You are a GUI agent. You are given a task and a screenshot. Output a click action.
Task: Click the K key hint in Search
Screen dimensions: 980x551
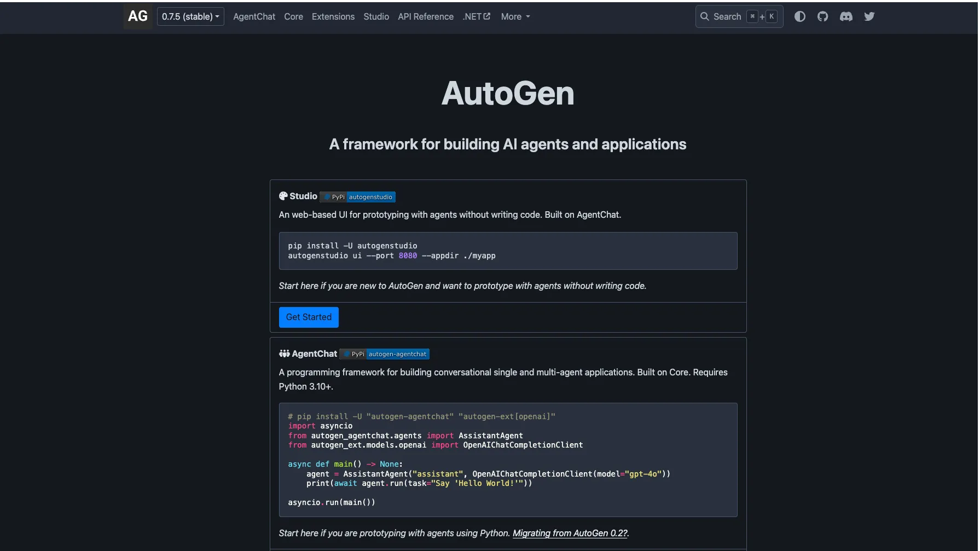click(x=772, y=16)
